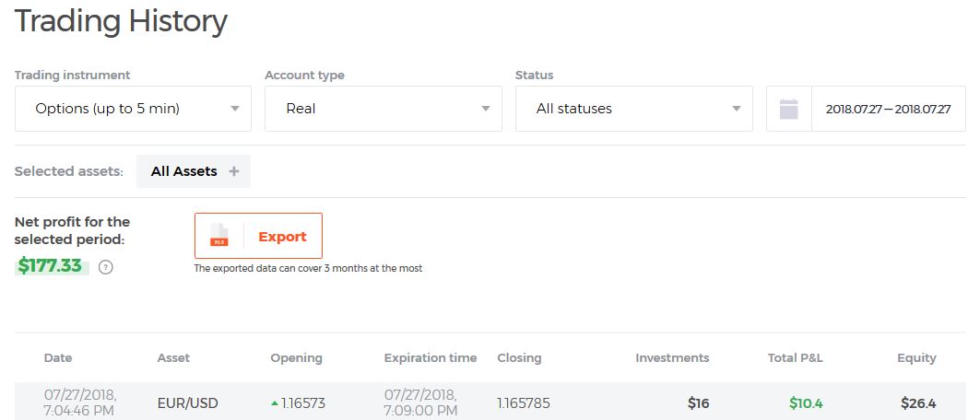Click the Equity column header
This screenshot has height=420, width=980.
(x=917, y=358)
